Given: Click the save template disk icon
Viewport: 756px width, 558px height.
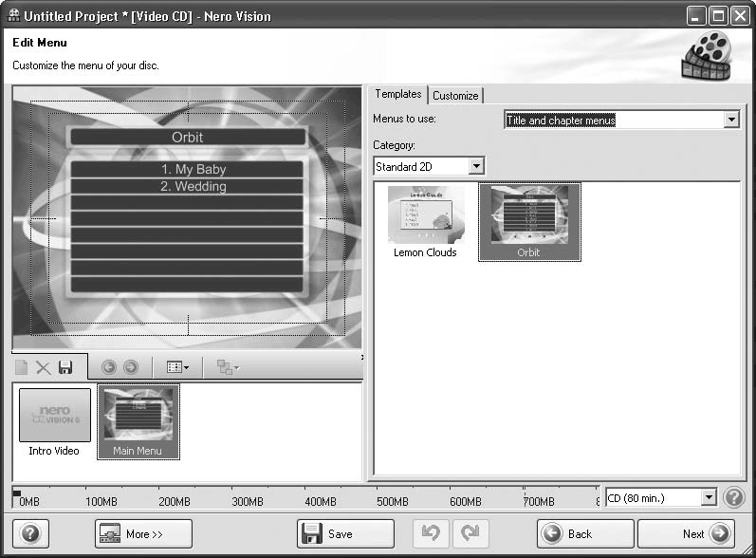Looking at the screenshot, I should click(65, 367).
